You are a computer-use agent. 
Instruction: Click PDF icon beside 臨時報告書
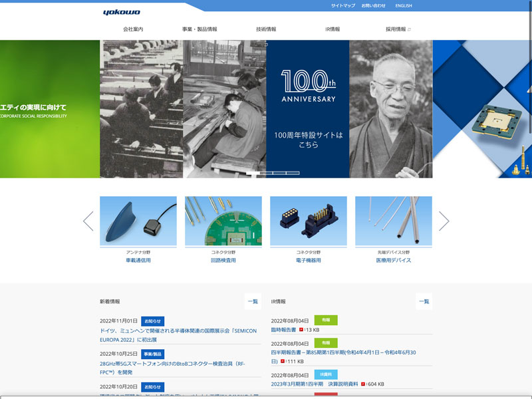point(301,330)
